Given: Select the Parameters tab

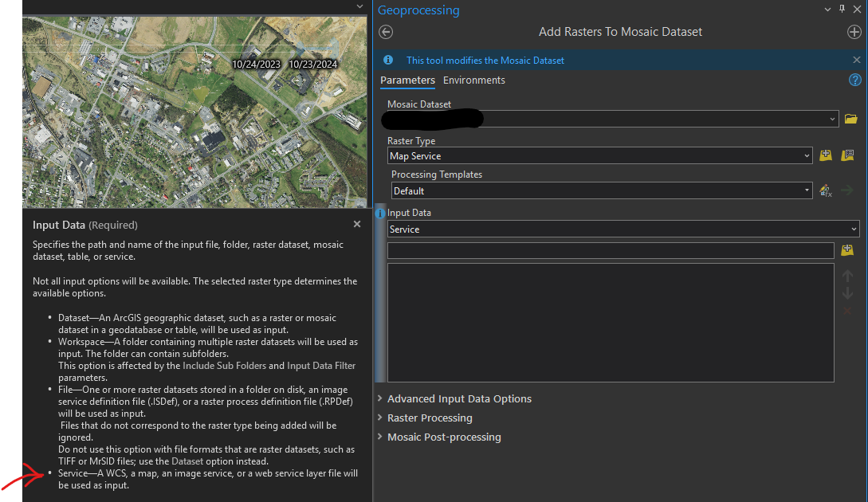Looking at the screenshot, I should point(407,80).
